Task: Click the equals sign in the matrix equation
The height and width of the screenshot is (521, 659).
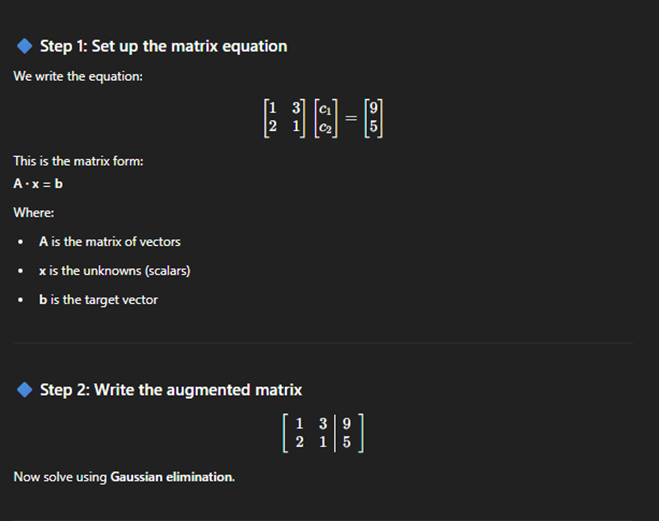Action: point(351,118)
